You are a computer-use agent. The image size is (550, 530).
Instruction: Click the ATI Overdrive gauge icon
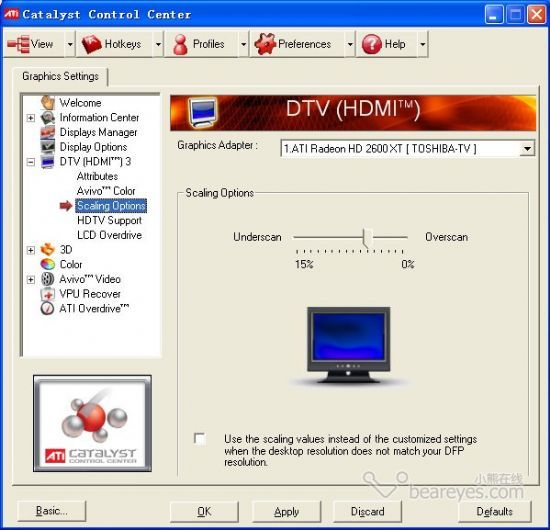coord(48,308)
